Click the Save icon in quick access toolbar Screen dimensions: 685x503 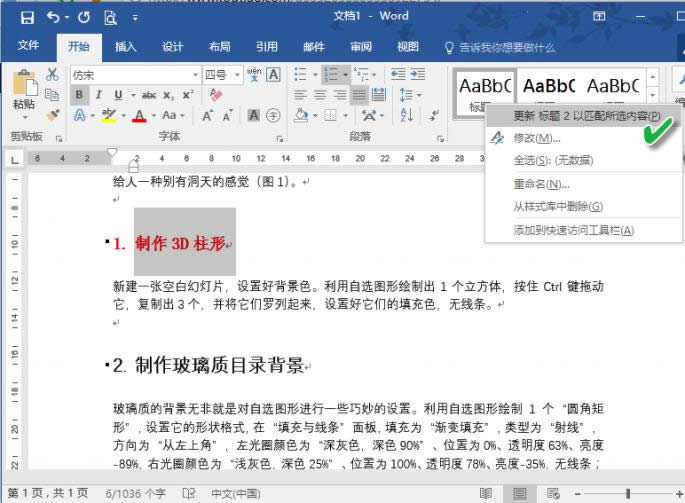[x=26, y=17]
